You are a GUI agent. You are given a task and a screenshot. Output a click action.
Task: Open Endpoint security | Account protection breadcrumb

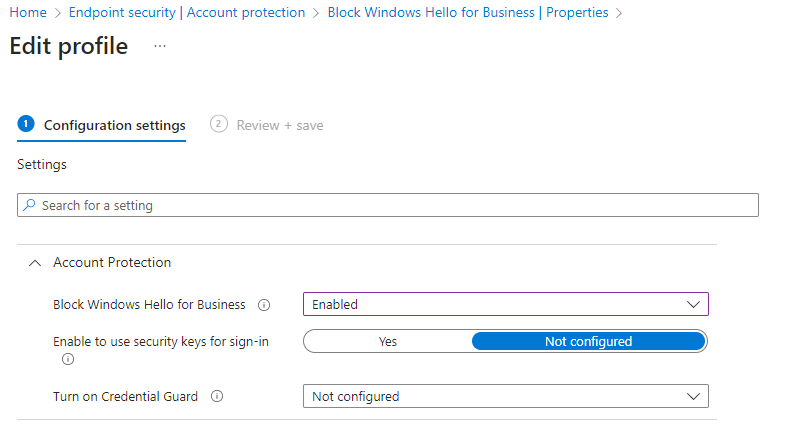187,13
